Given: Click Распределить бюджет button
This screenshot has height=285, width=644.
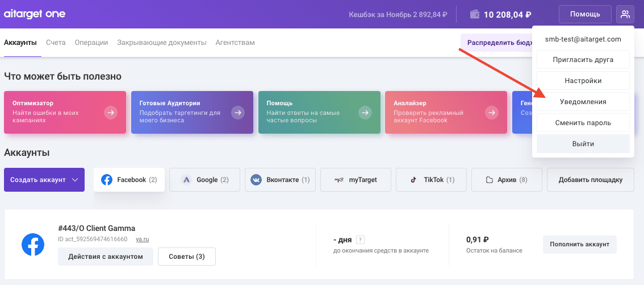Looking at the screenshot, I should point(496,43).
